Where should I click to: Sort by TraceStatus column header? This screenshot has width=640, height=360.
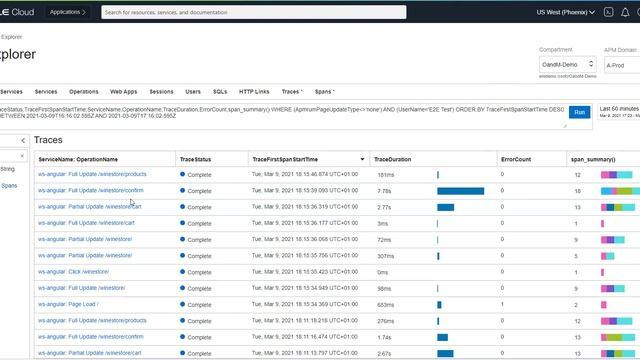pyautogui.click(x=196, y=160)
